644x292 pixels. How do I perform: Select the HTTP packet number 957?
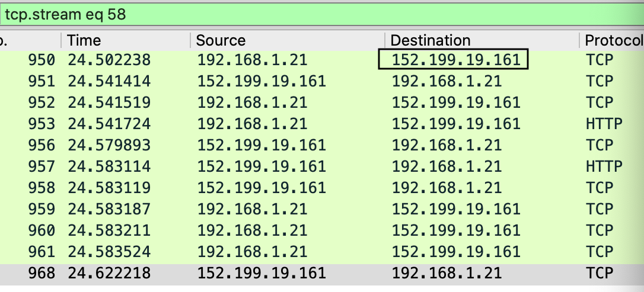322,166
